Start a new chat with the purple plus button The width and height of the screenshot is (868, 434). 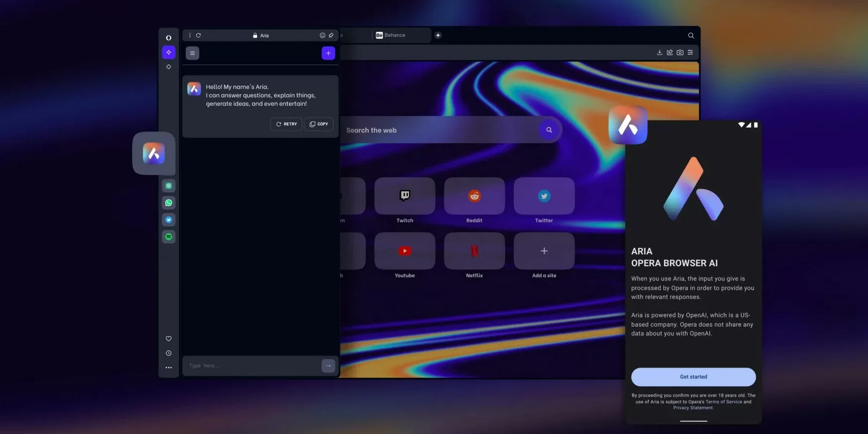tap(328, 53)
